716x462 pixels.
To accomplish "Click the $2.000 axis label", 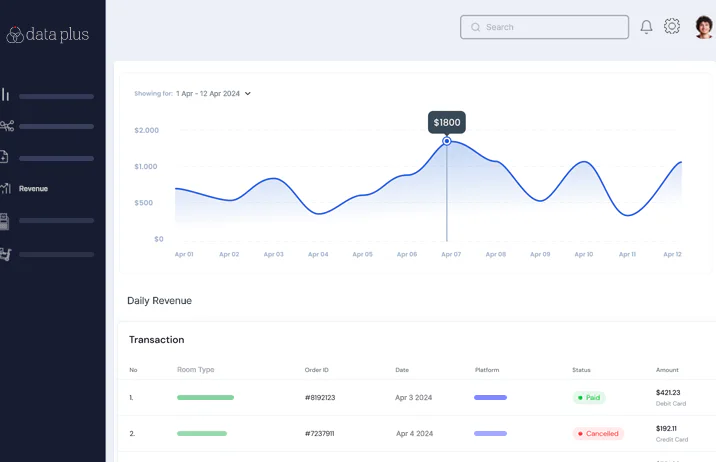I will click(x=147, y=131).
